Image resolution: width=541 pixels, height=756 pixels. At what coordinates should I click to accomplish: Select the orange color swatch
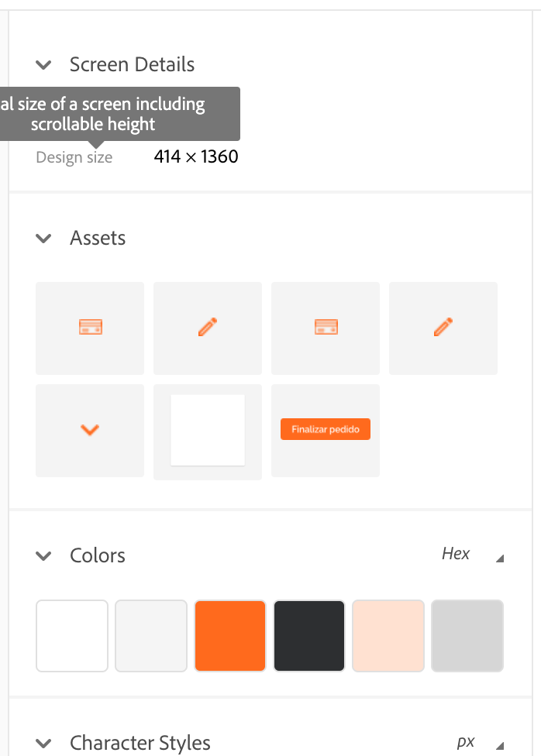230,636
